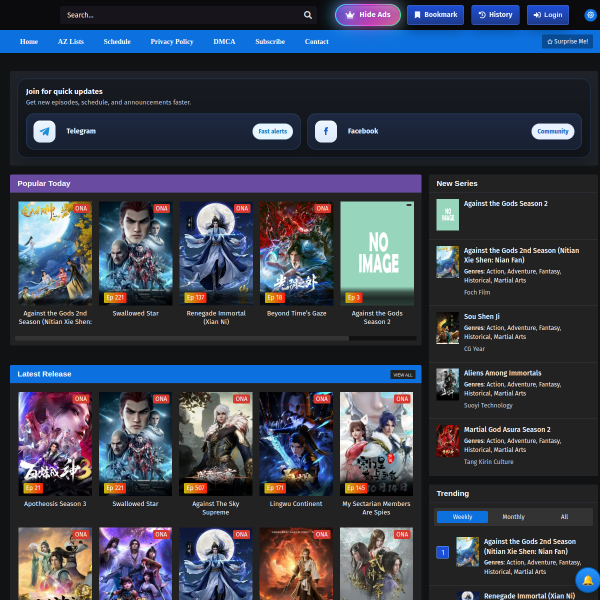
Task: Open Sou Shen Ji series link
Action: tap(482, 316)
